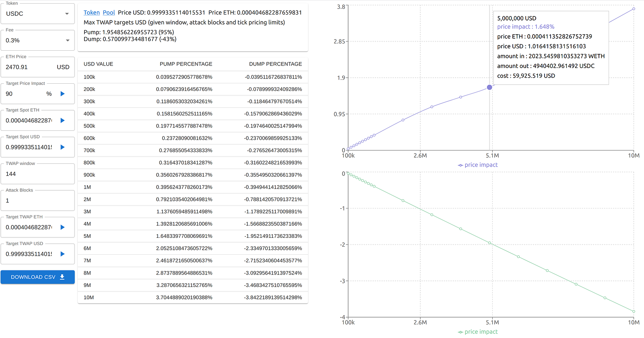
Task: Click the 10M point on green dump chart
Action: (x=634, y=311)
